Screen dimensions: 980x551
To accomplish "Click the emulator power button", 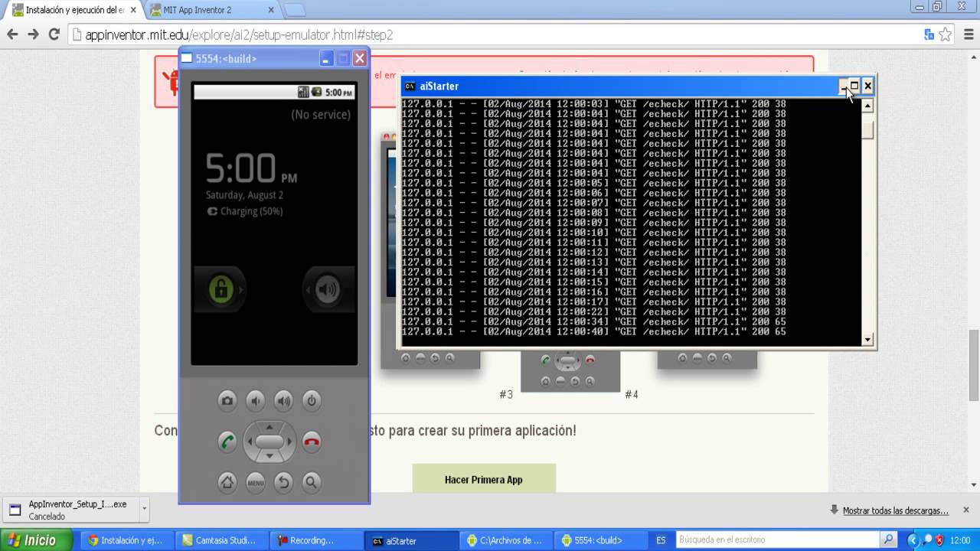I will click(x=311, y=400).
